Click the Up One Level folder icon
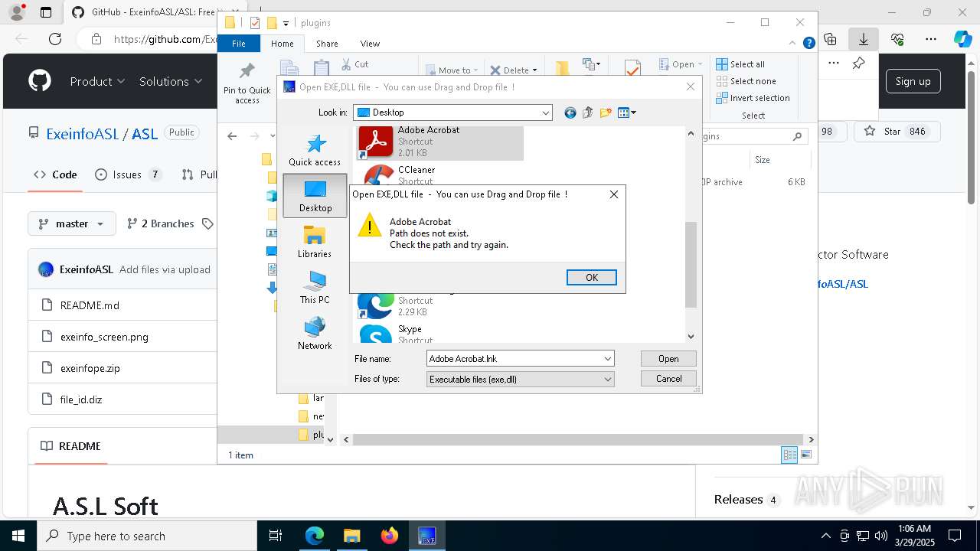Image resolution: width=980 pixels, height=551 pixels. [x=588, y=113]
